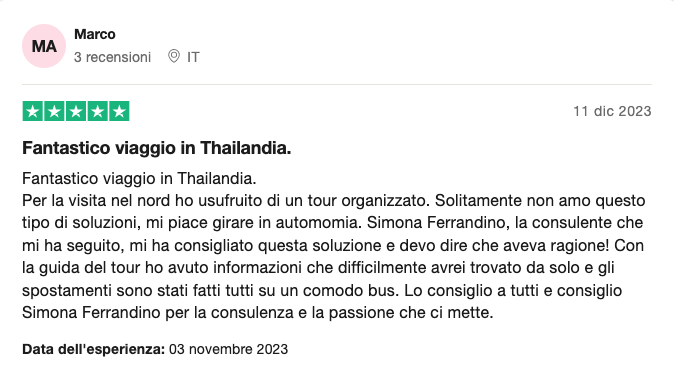The image size is (674, 375).
Task: Open reviewer Marco's profile name
Action: pos(95,34)
